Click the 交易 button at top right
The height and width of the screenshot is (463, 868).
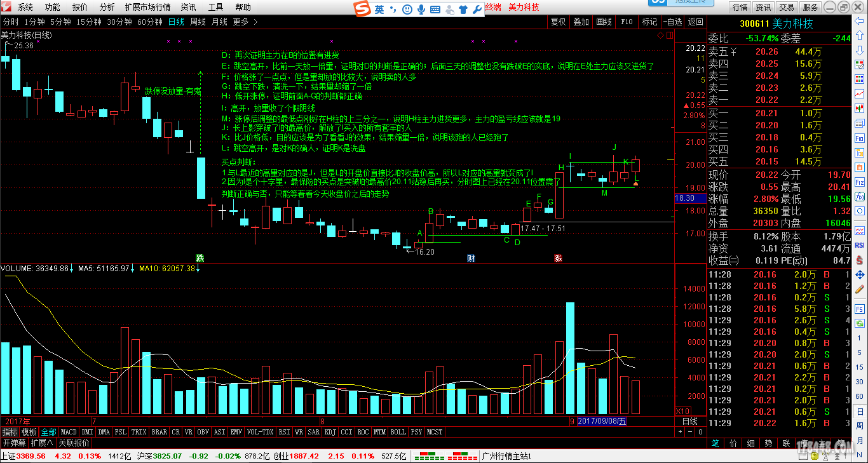[787, 7]
